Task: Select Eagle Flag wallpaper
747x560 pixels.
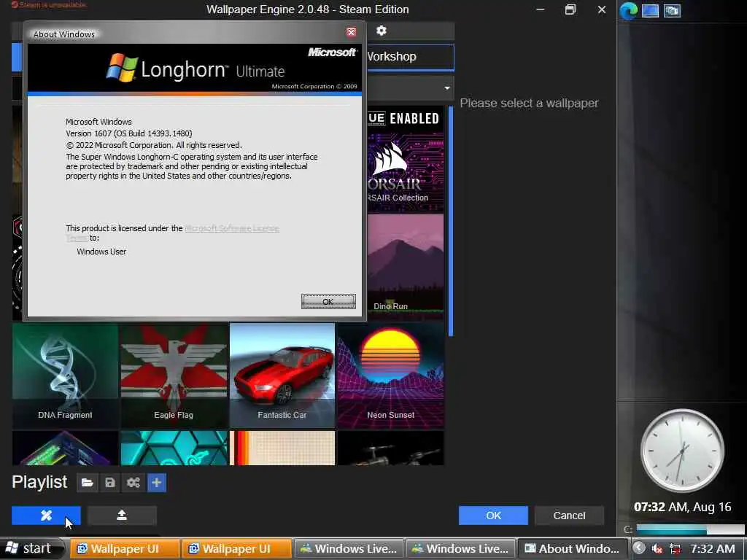Action: point(174,376)
